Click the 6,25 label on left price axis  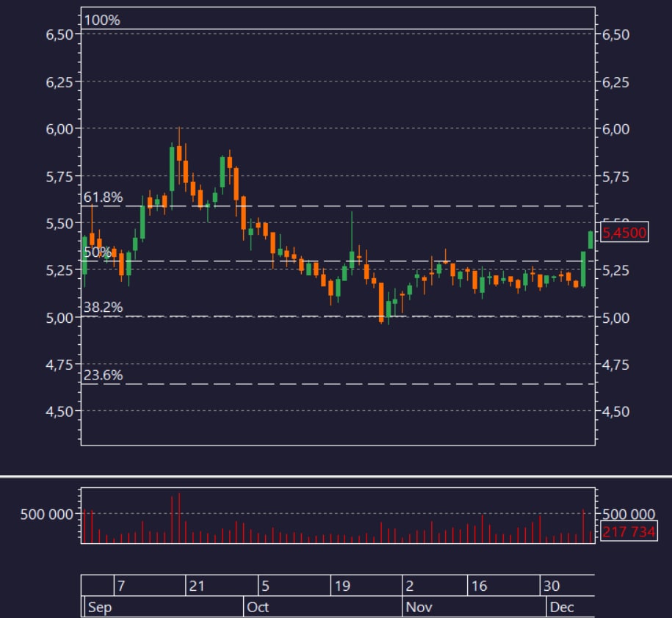(59, 82)
